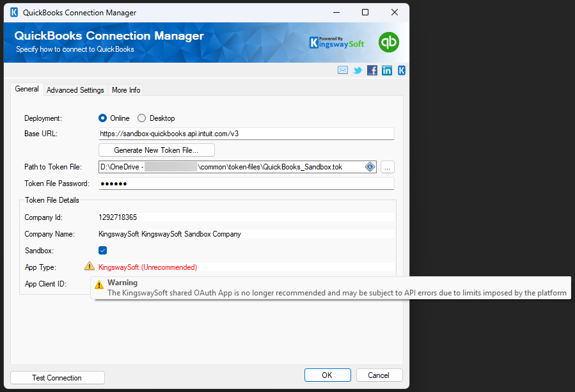Viewport: 575px width, 392px height.
Task: Click the token file info diamond icon
Action: tap(370, 166)
